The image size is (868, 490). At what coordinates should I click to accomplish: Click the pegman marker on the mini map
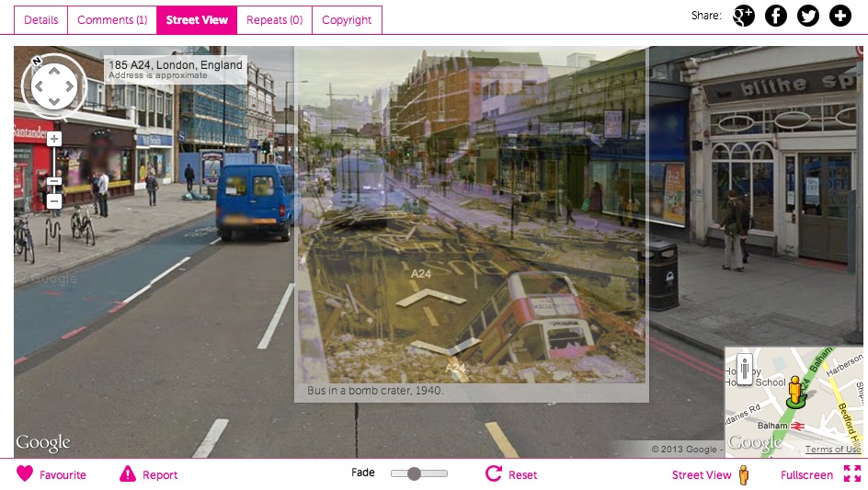point(795,391)
